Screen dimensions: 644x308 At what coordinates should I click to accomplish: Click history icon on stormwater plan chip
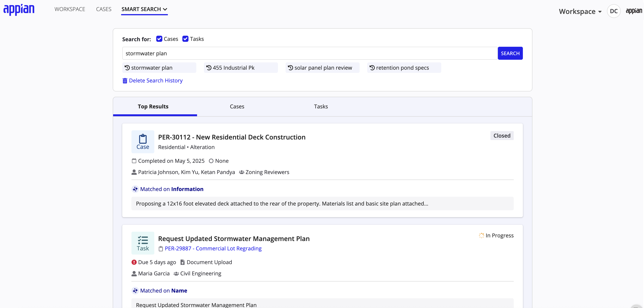pyautogui.click(x=127, y=68)
